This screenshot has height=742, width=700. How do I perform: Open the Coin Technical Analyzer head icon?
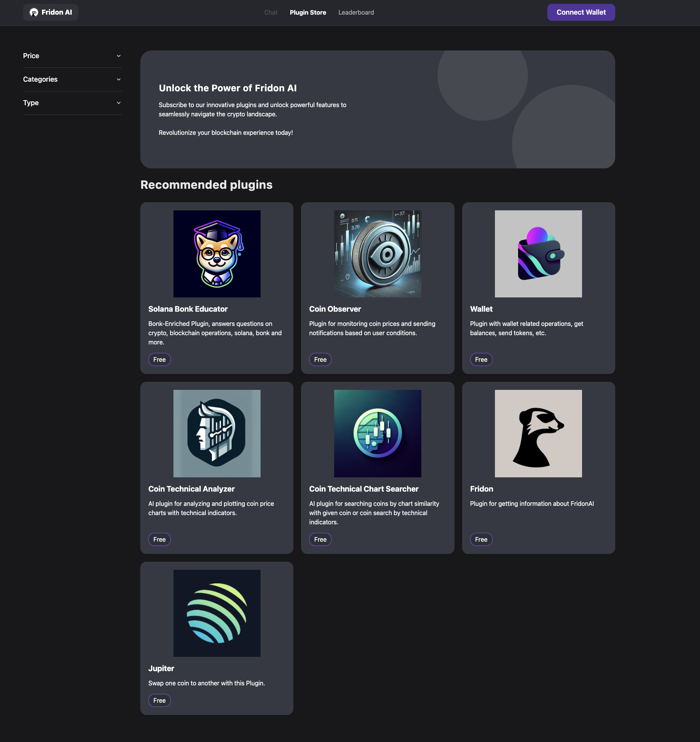(x=217, y=433)
